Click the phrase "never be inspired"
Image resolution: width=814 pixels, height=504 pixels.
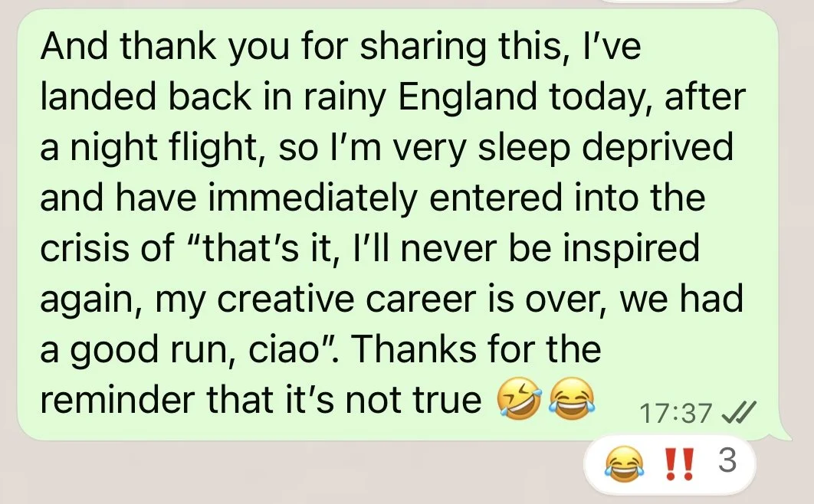point(550,249)
